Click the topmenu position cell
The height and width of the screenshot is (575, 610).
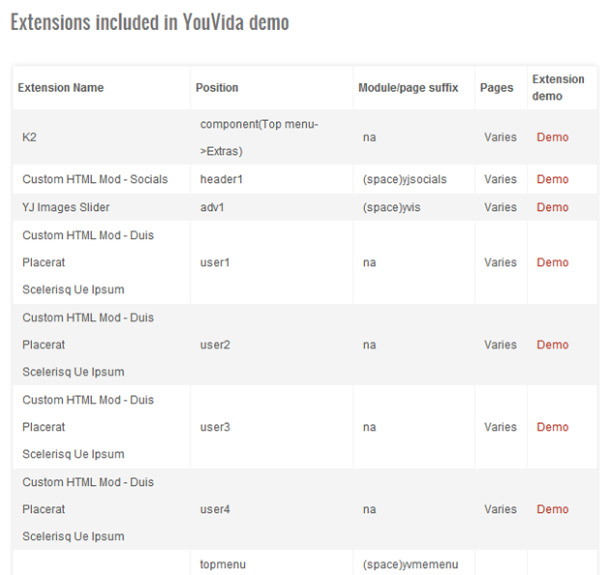click(223, 564)
